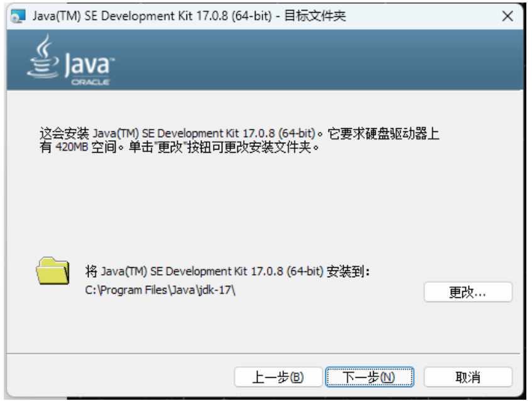Go to 下一步(N) next step
532x401 pixels.
369,376
